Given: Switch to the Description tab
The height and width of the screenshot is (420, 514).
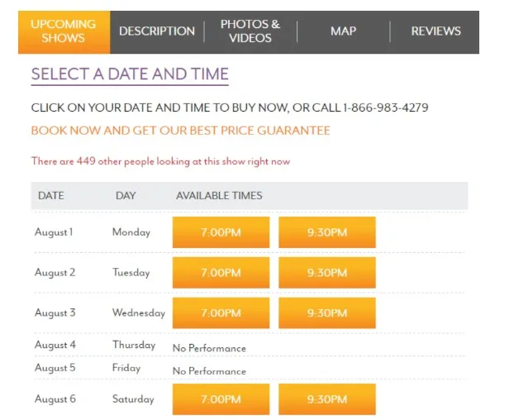Looking at the screenshot, I should coord(157,31).
